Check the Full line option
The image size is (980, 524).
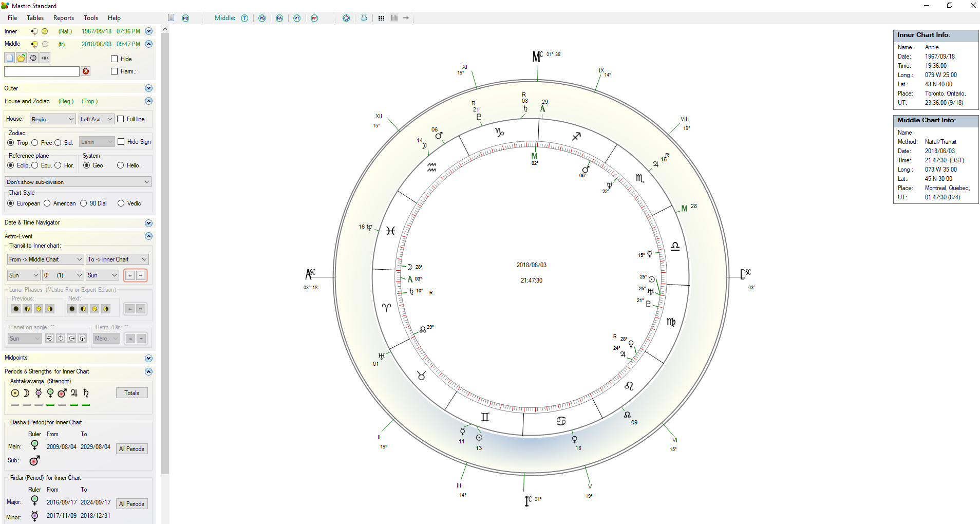coord(121,119)
